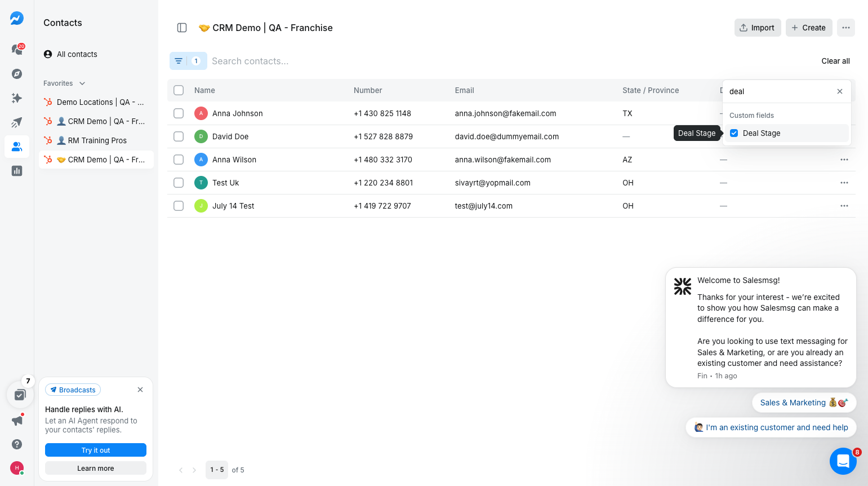Tick the select-all checkbox in table header
868x486 pixels.
pos(179,90)
